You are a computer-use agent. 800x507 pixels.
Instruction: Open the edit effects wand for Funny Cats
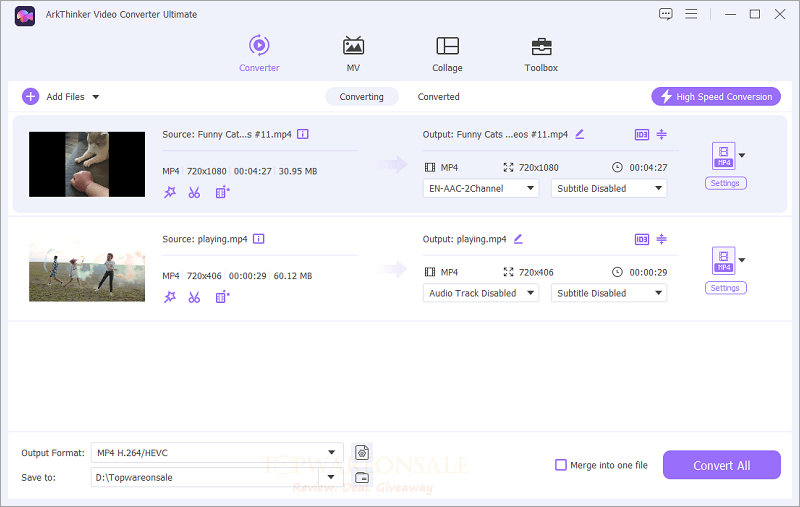[x=170, y=192]
